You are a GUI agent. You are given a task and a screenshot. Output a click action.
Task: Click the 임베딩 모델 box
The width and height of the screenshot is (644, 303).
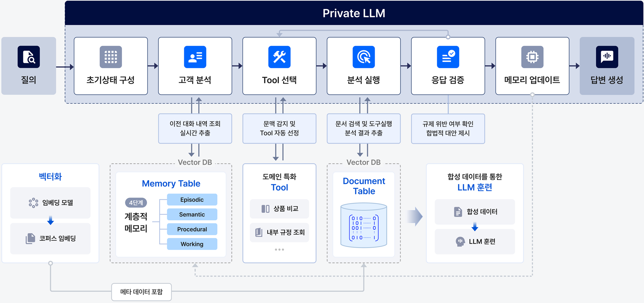[x=50, y=203]
